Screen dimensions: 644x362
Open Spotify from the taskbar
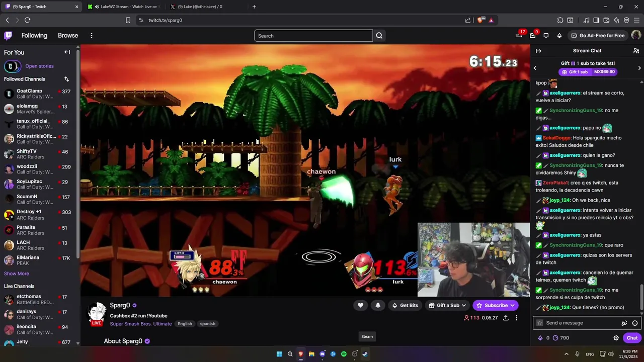point(344,354)
